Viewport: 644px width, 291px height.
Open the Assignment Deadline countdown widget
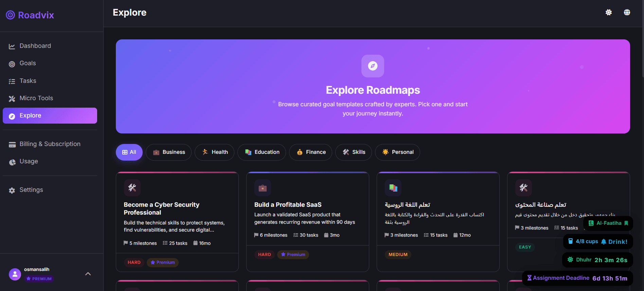tap(577, 278)
